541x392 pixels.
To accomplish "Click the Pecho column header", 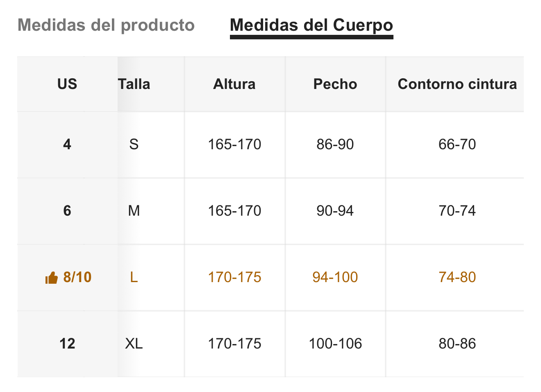I will tap(335, 84).
